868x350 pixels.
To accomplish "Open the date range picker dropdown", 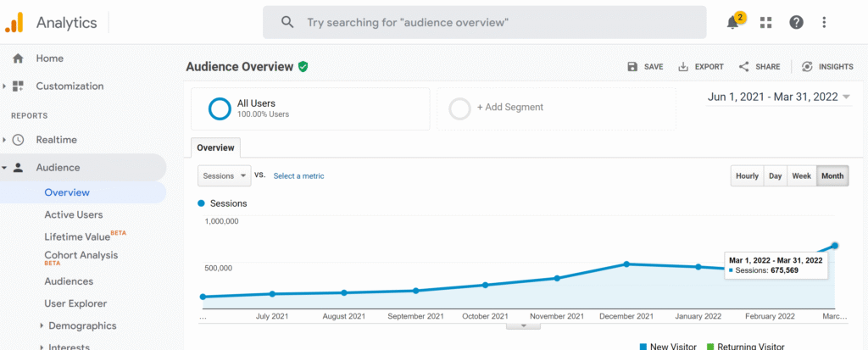I will point(779,97).
